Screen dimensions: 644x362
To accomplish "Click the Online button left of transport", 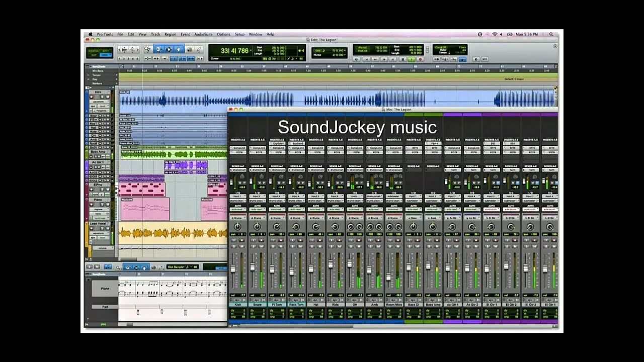I will (x=356, y=59).
